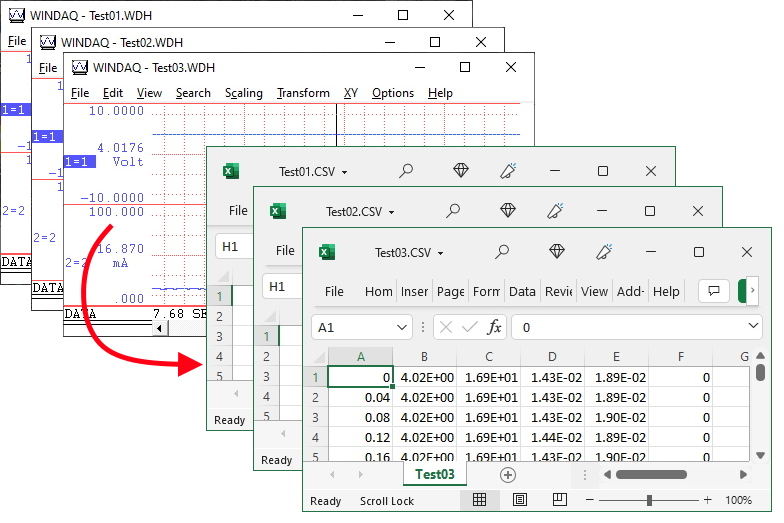
Task: Click the diamond premium icon in Test03.CSV
Action: [556, 251]
